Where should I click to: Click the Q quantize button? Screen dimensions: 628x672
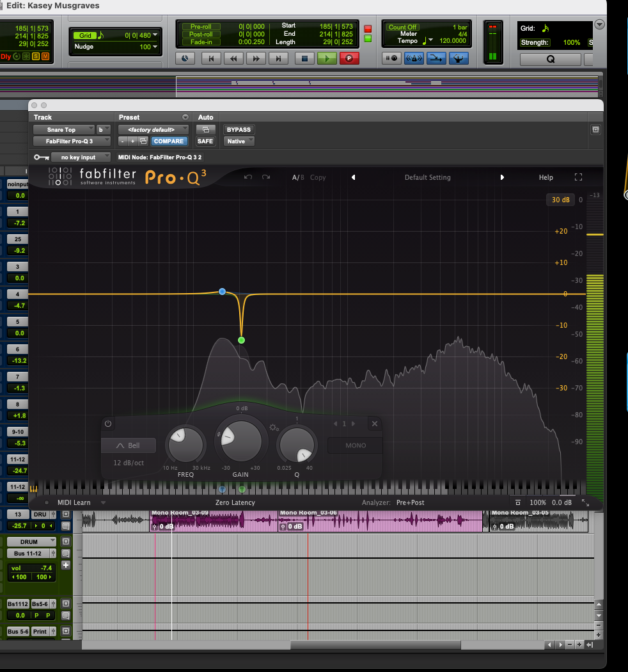click(550, 59)
